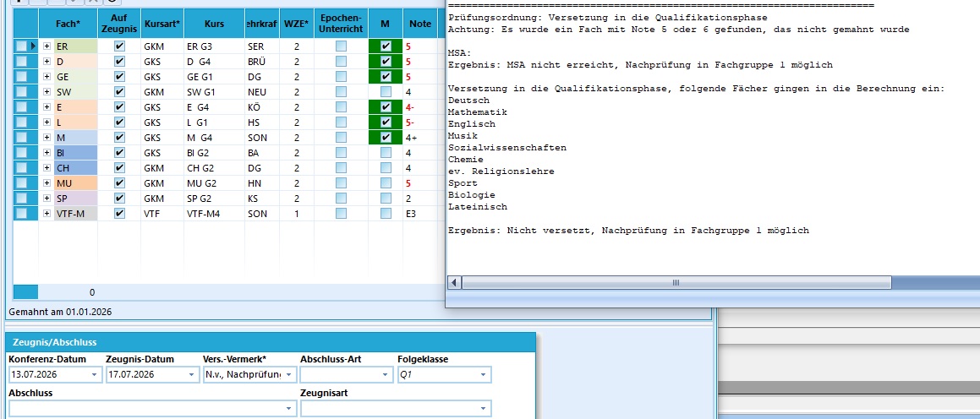Toggle Epochen-Unterricht checkbox for CH
The width and height of the screenshot is (980, 419).
pos(341,168)
